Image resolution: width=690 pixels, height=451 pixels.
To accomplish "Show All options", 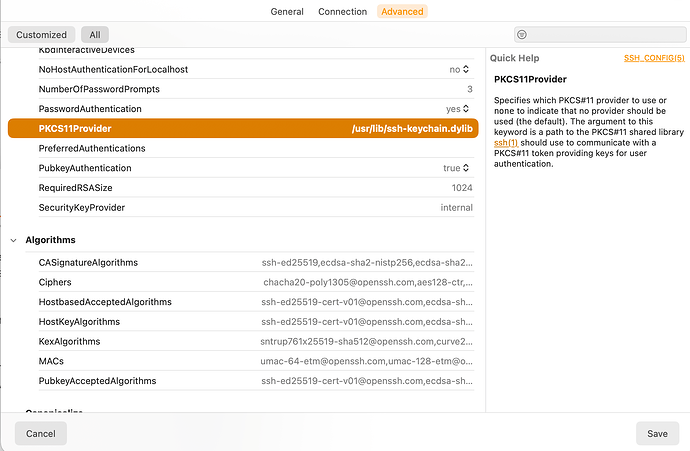I will (95, 34).
